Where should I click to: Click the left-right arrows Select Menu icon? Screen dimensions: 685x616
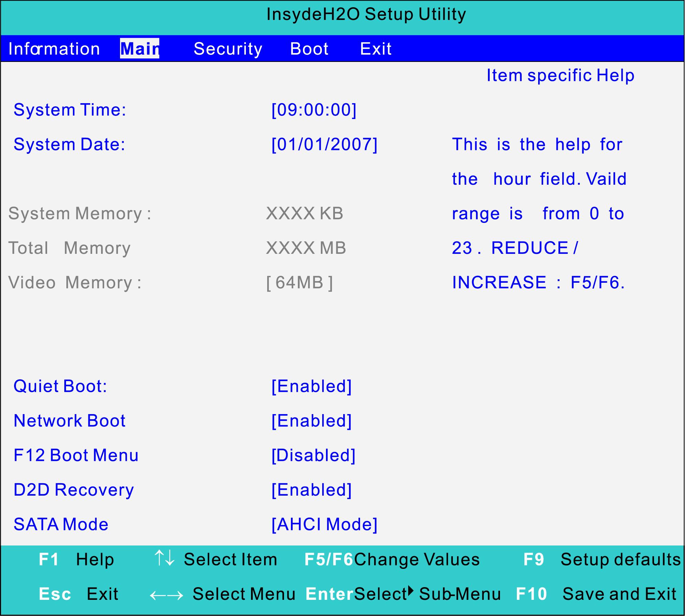[166, 595]
